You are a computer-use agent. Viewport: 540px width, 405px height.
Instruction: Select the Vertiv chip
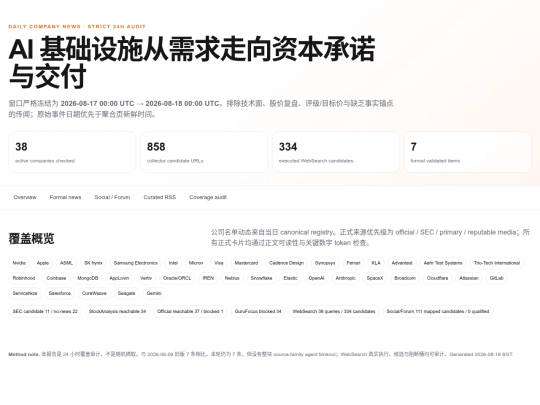pyautogui.click(x=146, y=278)
